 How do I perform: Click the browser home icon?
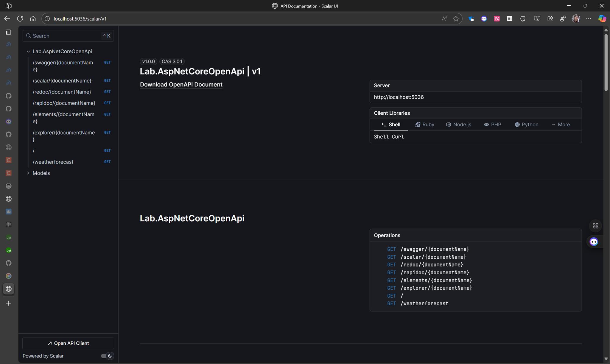33,18
